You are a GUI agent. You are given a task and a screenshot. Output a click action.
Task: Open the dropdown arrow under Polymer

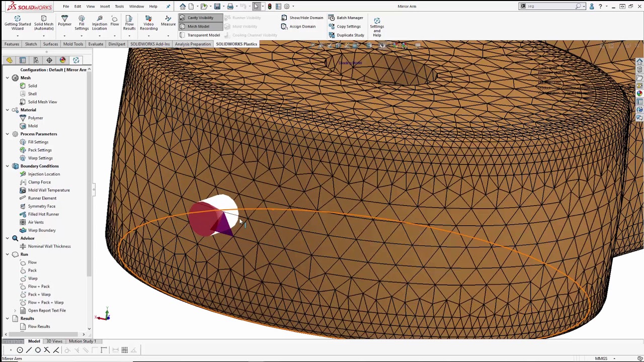(x=64, y=36)
